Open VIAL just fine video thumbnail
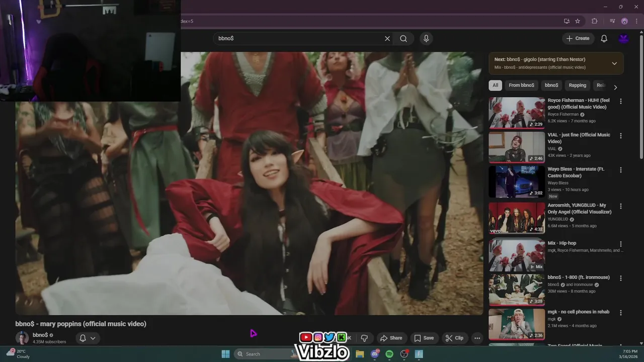This screenshot has height=362, width=644. tap(517, 147)
